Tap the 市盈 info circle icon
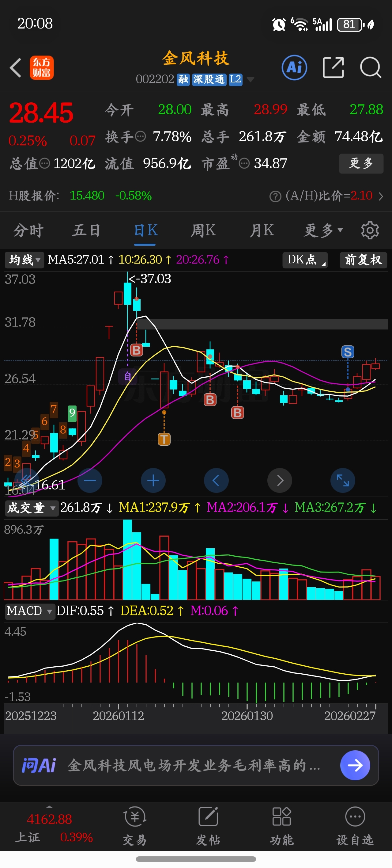 [244, 163]
